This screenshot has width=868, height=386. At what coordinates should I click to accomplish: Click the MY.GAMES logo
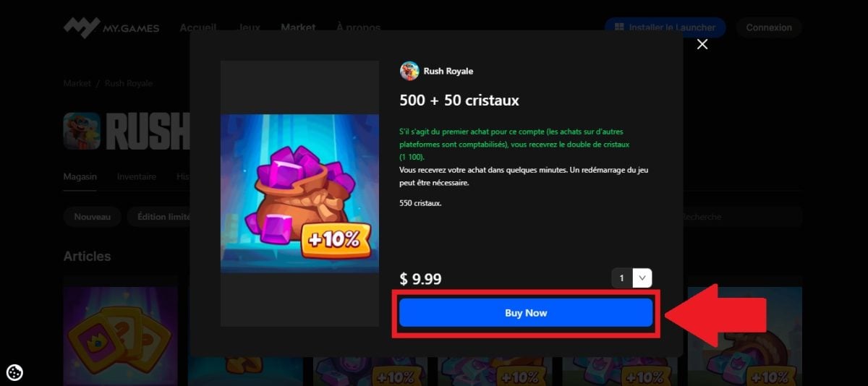[111, 28]
